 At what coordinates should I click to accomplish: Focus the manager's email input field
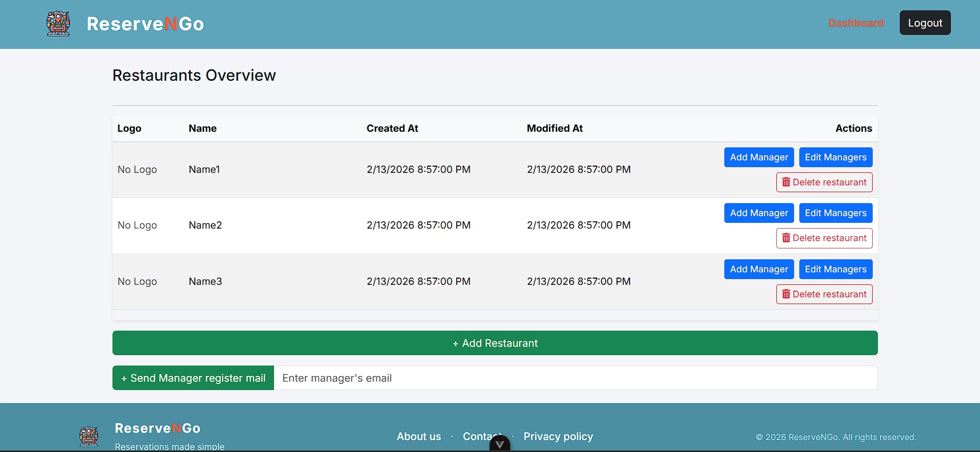pos(575,378)
